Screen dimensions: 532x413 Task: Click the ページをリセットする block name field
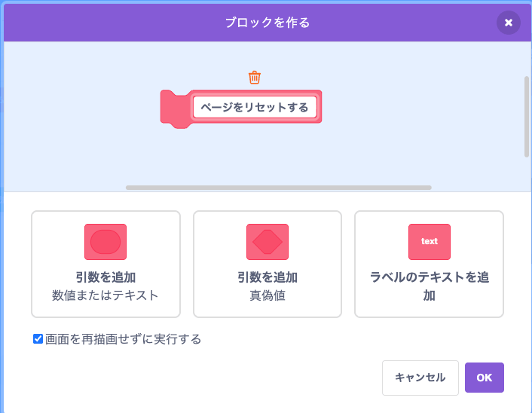tap(255, 107)
